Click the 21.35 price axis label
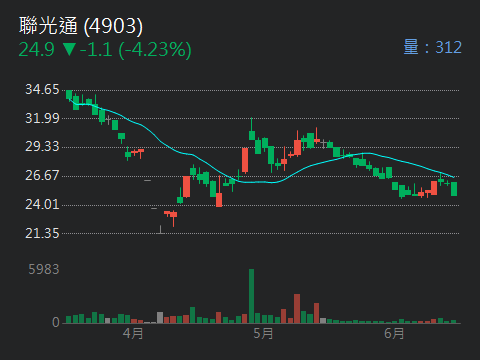 (x=42, y=233)
